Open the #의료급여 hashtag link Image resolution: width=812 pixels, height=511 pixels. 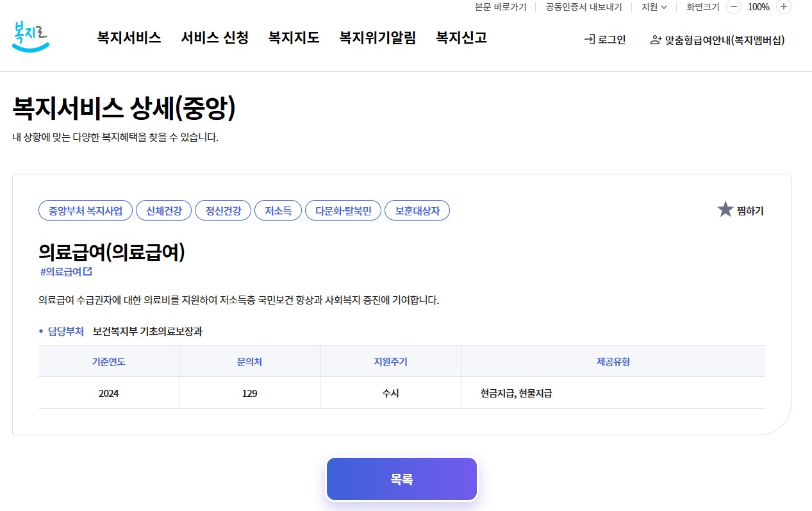[x=61, y=271]
